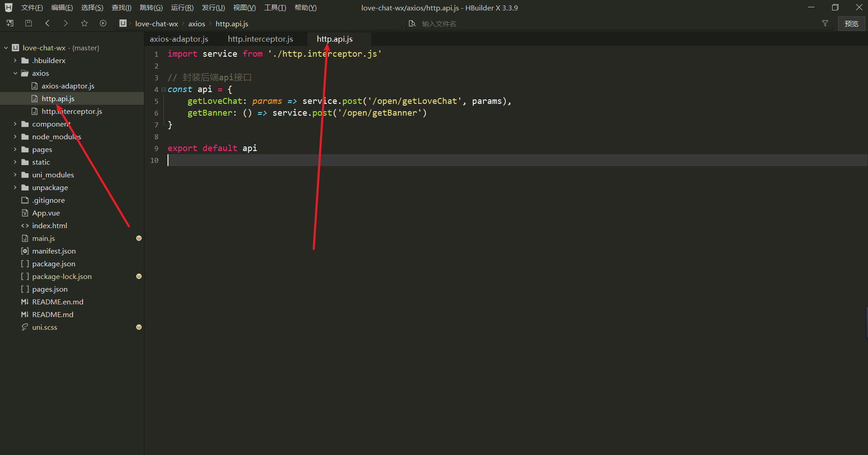This screenshot has height=455, width=868.
Task: Collapse the love-chat-wx project root
Action: (x=6, y=48)
